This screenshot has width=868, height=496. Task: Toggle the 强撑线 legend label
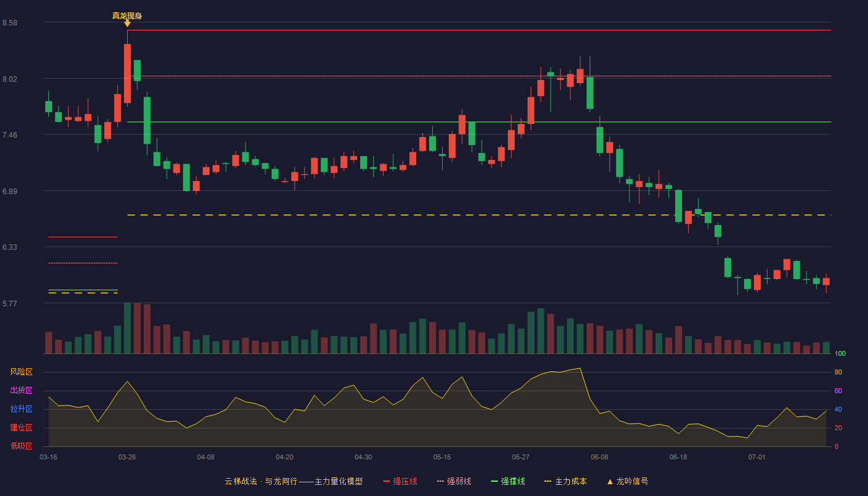coord(513,481)
